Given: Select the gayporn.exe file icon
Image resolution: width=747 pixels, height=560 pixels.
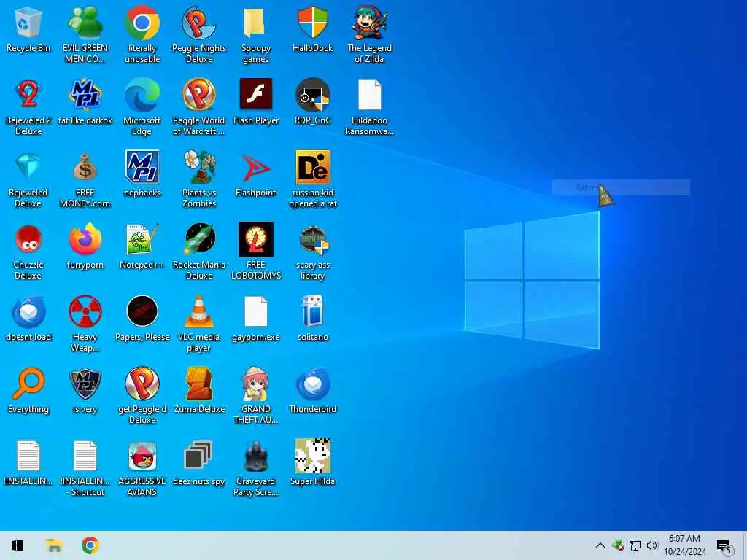Looking at the screenshot, I should [x=256, y=311].
